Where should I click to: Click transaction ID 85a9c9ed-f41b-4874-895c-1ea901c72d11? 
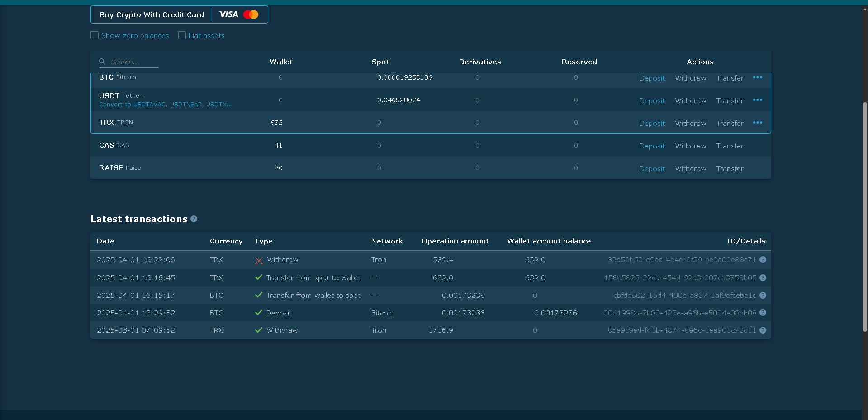[x=682, y=330]
